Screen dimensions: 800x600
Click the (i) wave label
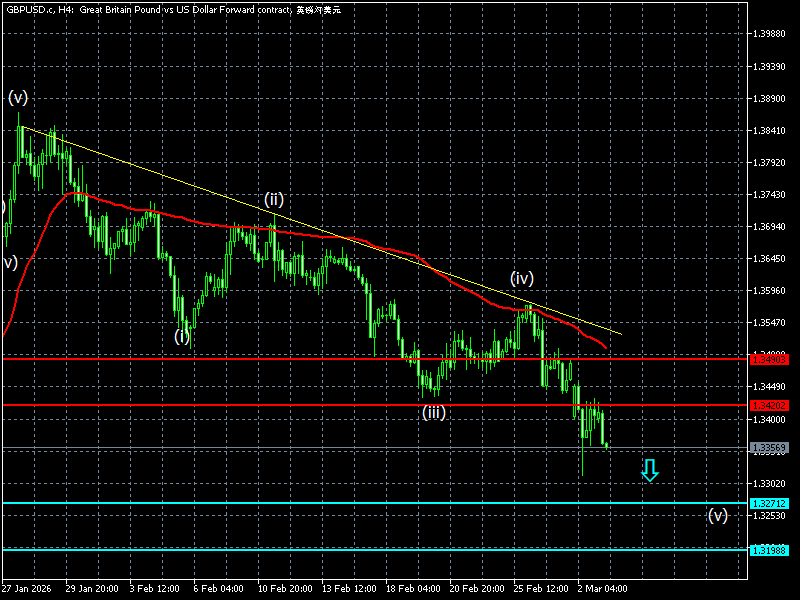click(182, 336)
